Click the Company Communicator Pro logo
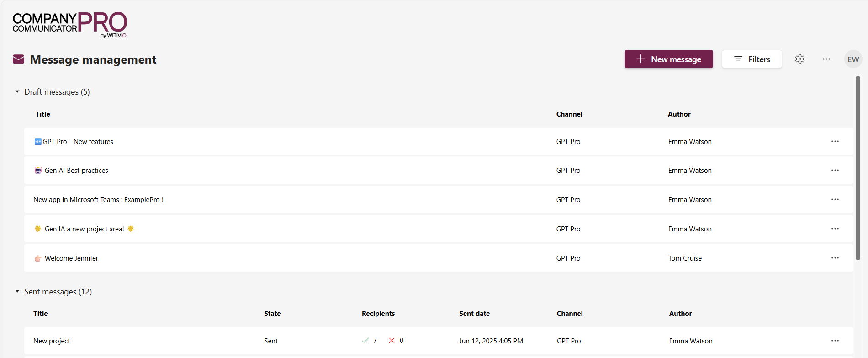868x358 pixels. [x=69, y=25]
